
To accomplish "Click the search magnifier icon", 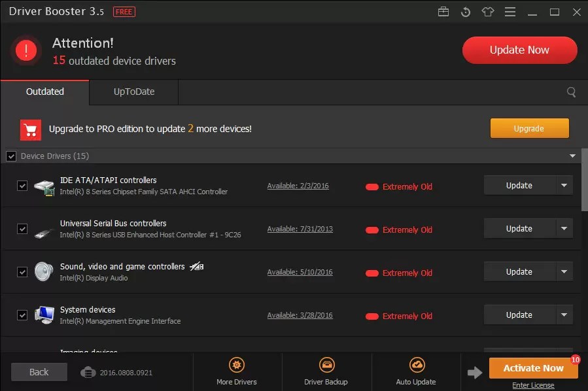I will tap(571, 92).
